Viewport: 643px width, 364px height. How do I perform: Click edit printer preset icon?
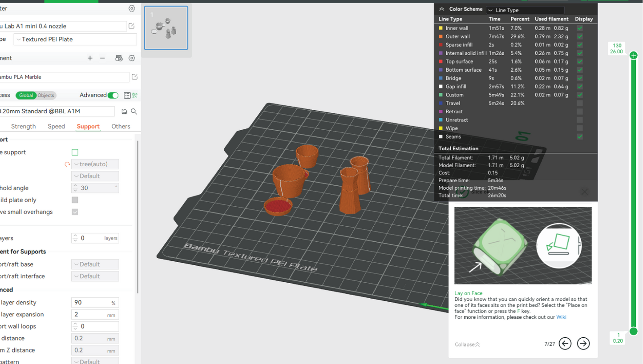132,26
